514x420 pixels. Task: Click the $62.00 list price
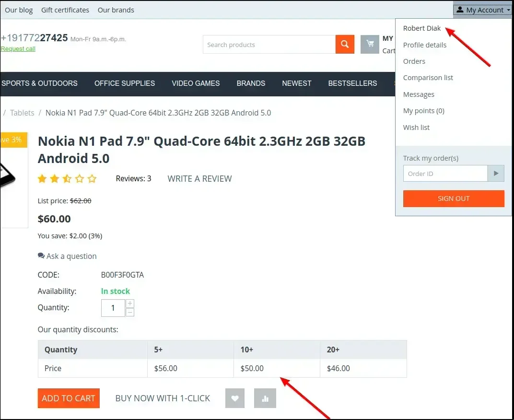coord(81,201)
